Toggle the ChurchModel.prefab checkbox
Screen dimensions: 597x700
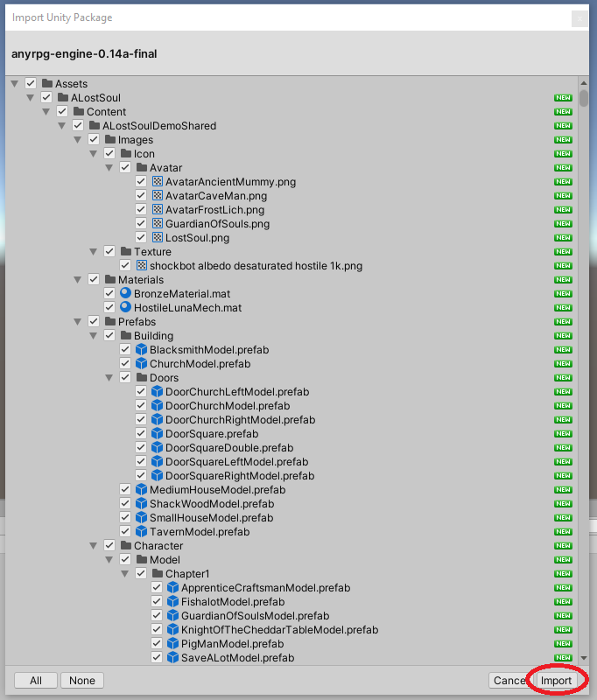pos(126,364)
